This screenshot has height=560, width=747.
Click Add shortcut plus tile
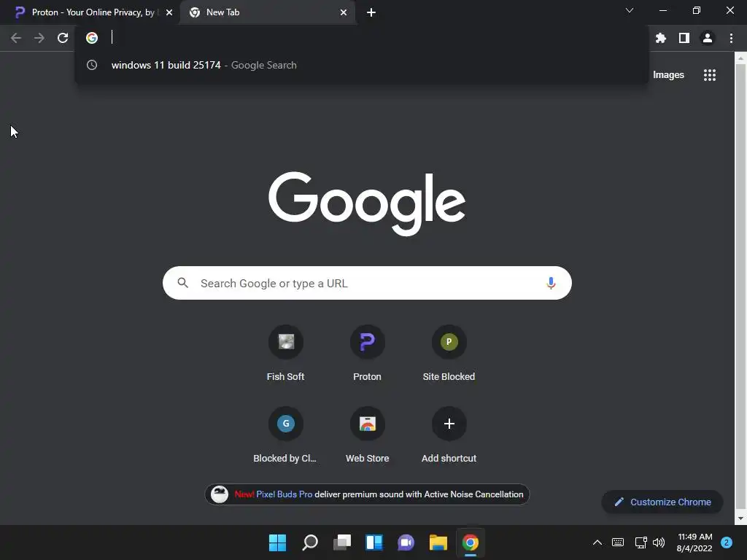[449, 435]
